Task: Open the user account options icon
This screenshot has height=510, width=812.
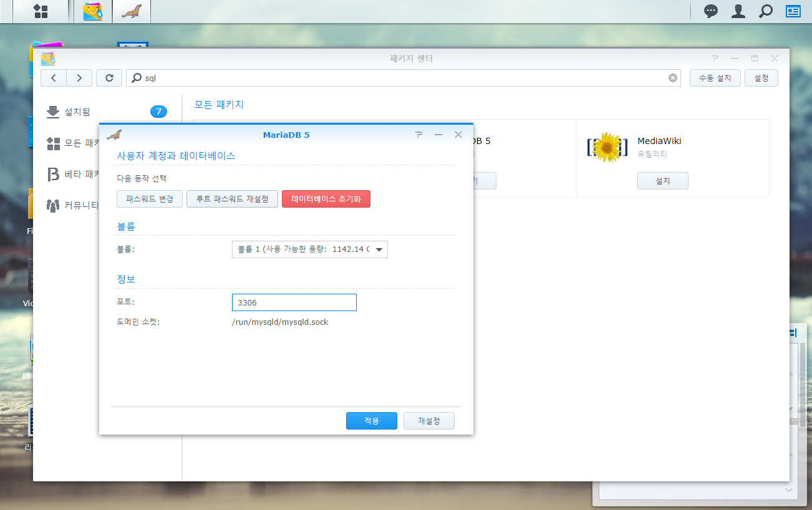Action: click(x=738, y=11)
